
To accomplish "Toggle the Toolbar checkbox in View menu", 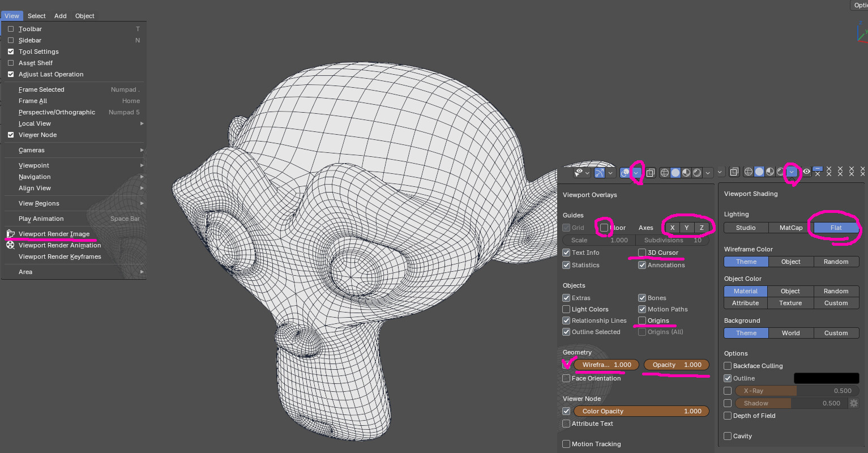I will coord(11,29).
